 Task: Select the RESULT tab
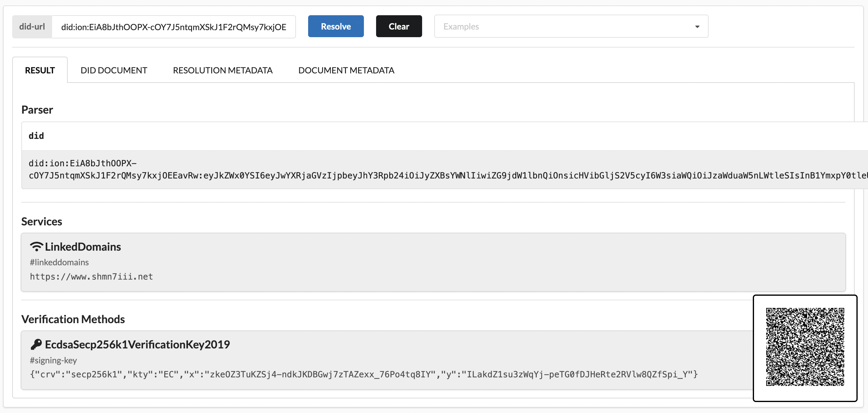pyautogui.click(x=40, y=70)
